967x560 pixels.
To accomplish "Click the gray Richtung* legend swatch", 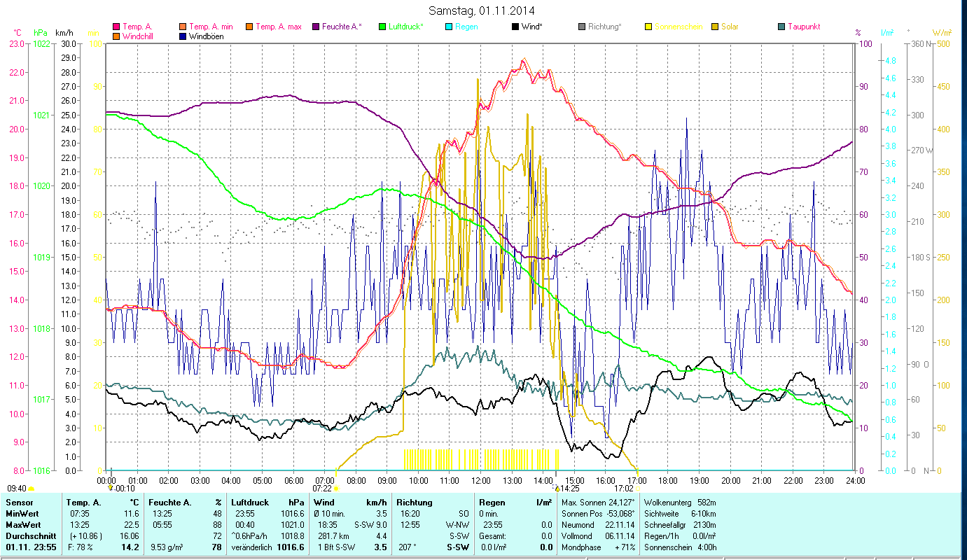I will click(x=581, y=27).
